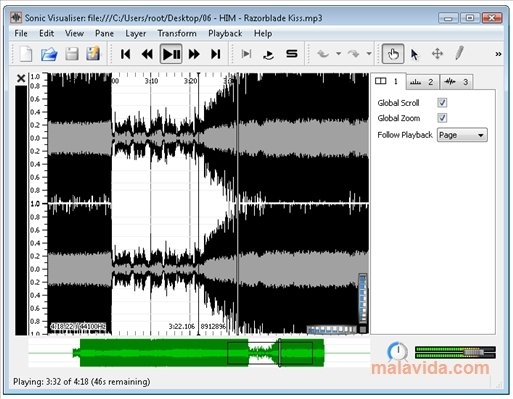Screen dimensions: 513x399
Task: Open the Undo history dropdown arrow
Action: point(338,53)
